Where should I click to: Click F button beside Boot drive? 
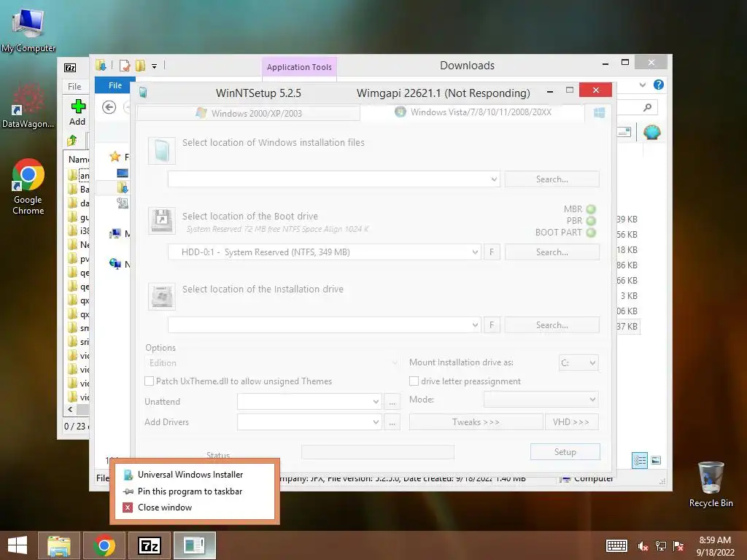pos(492,252)
